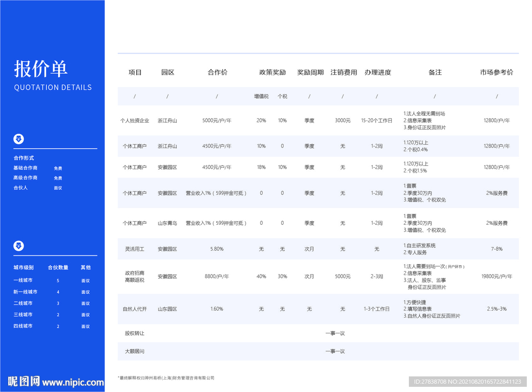Click the 合伙人 row in sidebar
This screenshot has width=532, height=392.
click(x=21, y=188)
